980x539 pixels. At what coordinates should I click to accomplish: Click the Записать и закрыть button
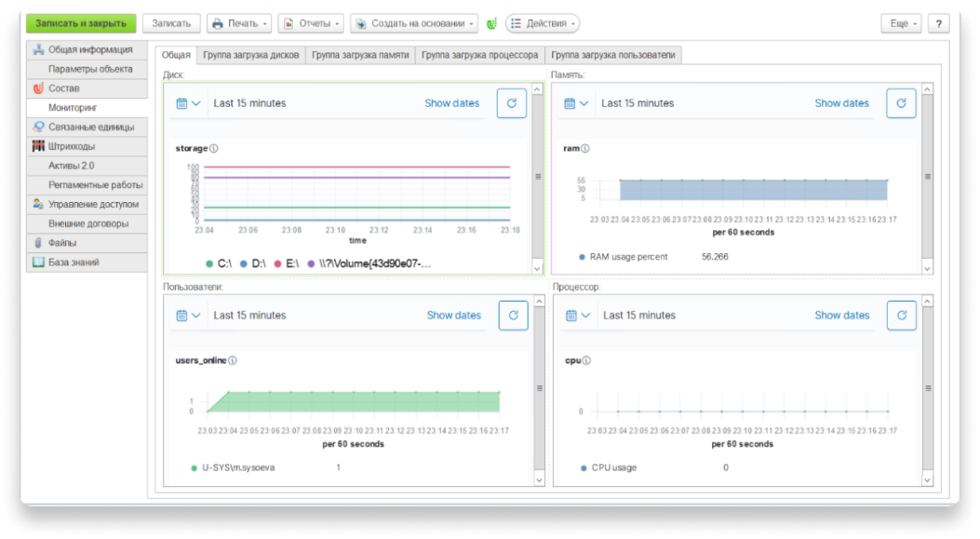81,24
